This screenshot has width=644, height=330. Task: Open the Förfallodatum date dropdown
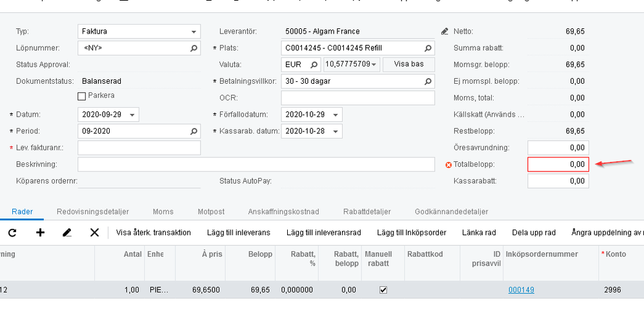(x=336, y=115)
